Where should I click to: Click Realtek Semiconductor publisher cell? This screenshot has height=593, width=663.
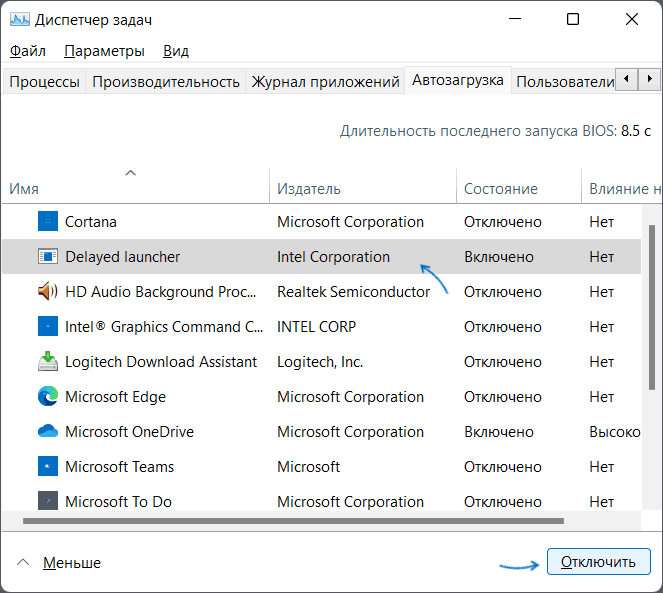[x=353, y=292]
